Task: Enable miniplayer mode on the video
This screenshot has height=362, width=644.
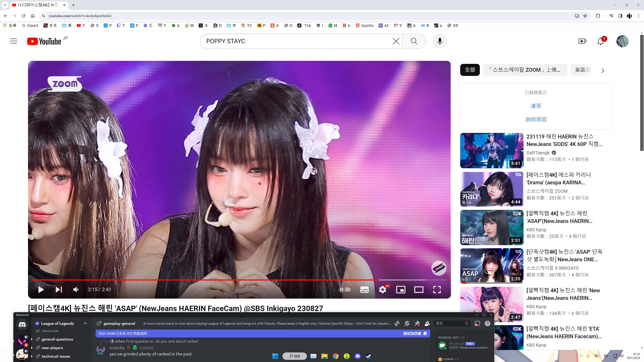Action: coord(400,290)
